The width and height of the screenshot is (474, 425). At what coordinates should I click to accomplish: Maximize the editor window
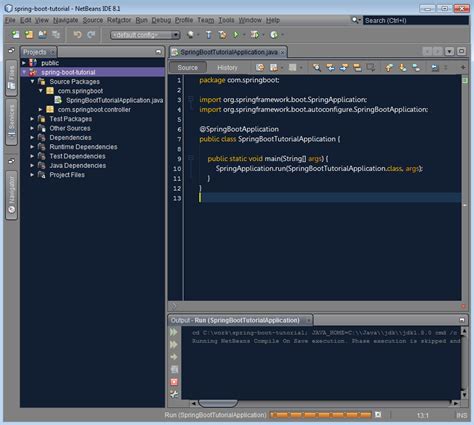coord(461,51)
